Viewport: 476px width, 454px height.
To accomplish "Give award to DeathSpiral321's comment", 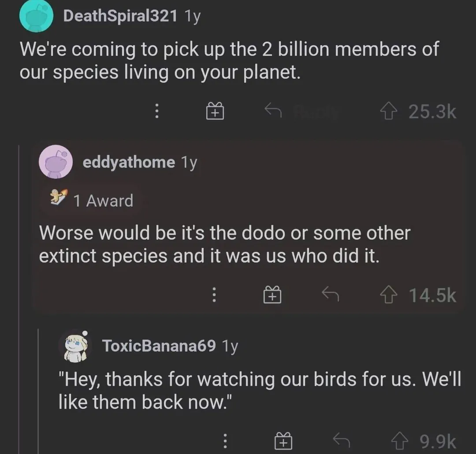I will (x=215, y=112).
